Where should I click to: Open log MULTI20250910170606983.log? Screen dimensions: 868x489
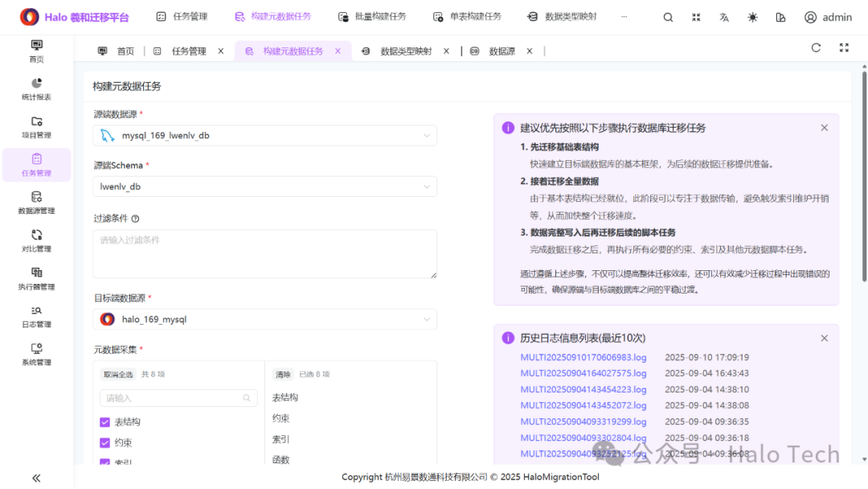583,358
